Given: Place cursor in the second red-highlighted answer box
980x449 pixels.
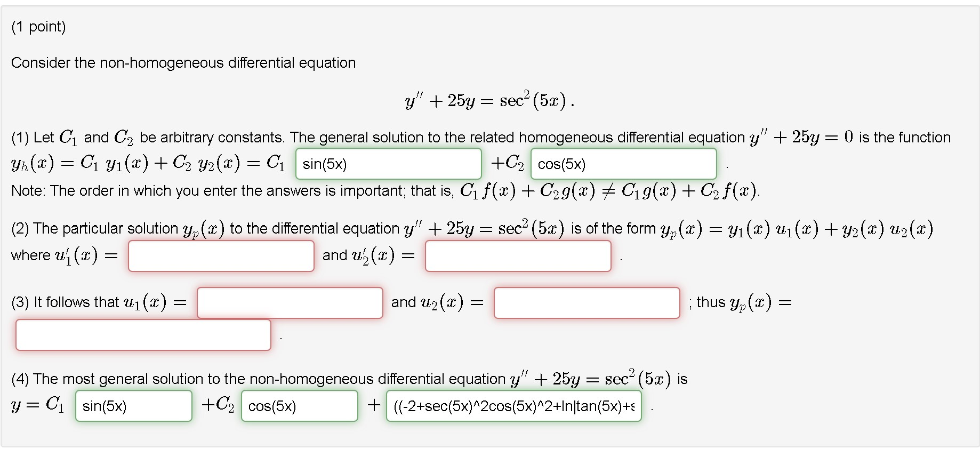Looking at the screenshot, I should 518,256.
